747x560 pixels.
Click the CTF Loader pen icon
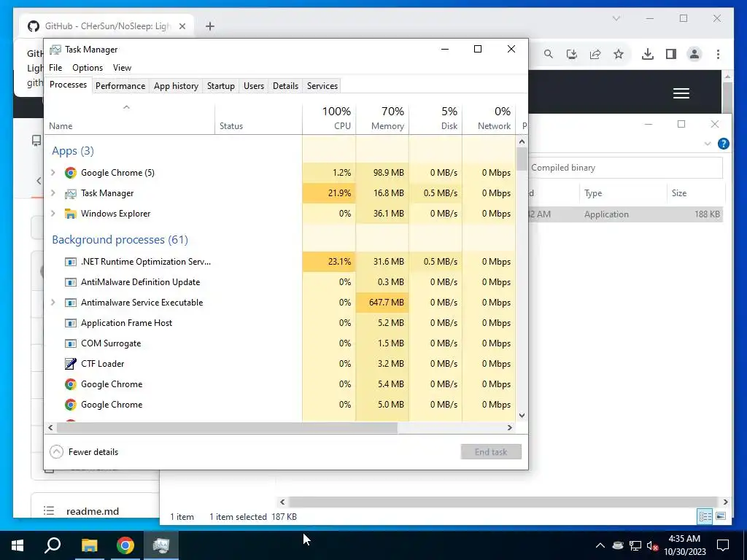click(71, 364)
